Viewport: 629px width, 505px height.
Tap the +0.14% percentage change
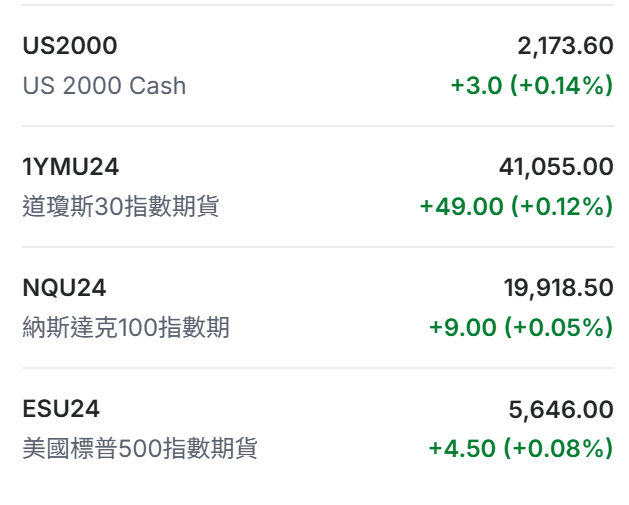click(x=562, y=86)
